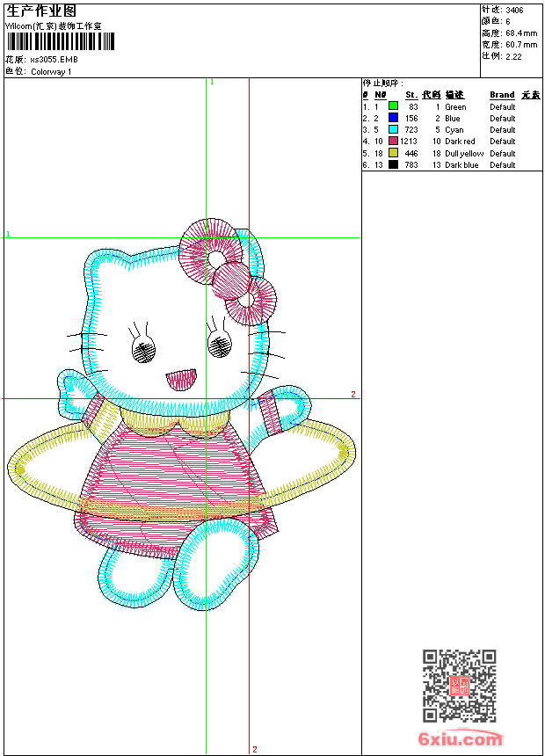Viewport: 545px width, 756px height.
Task: Pick the Dark blue thread swatch
Action: (393, 164)
